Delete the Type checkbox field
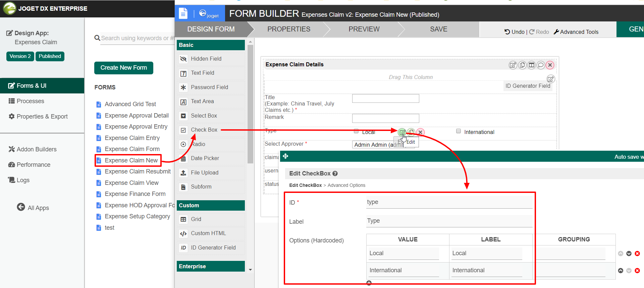Viewport: 644px width, 288px height. click(x=420, y=132)
